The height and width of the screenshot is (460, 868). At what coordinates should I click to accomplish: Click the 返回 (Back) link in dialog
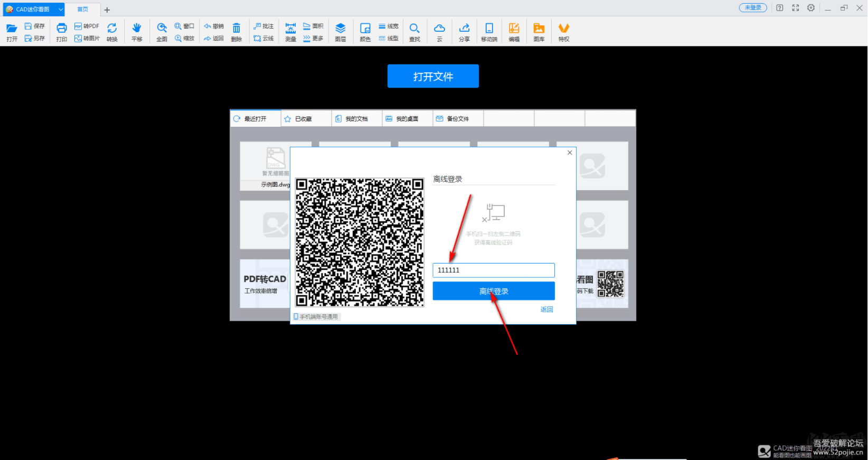[546, 309]
